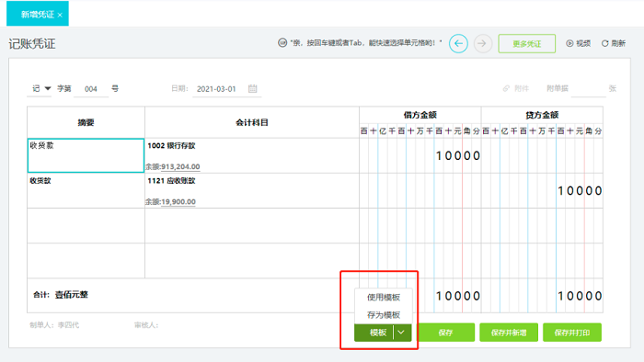This screenshot has width=644, height=362.
Task: Click the voucher number field 004
Action: (x=91, y=89)
